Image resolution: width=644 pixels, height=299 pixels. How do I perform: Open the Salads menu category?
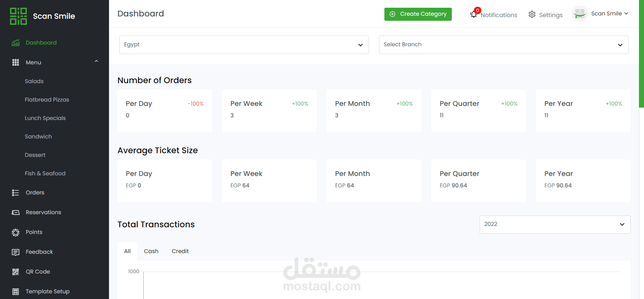coord(34,81)
